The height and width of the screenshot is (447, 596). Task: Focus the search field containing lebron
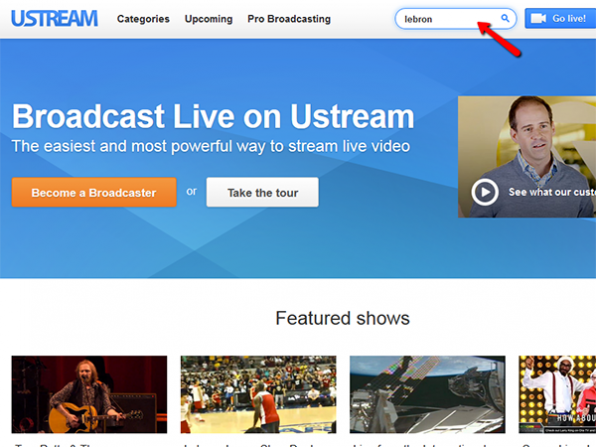(x=456, y=19)
